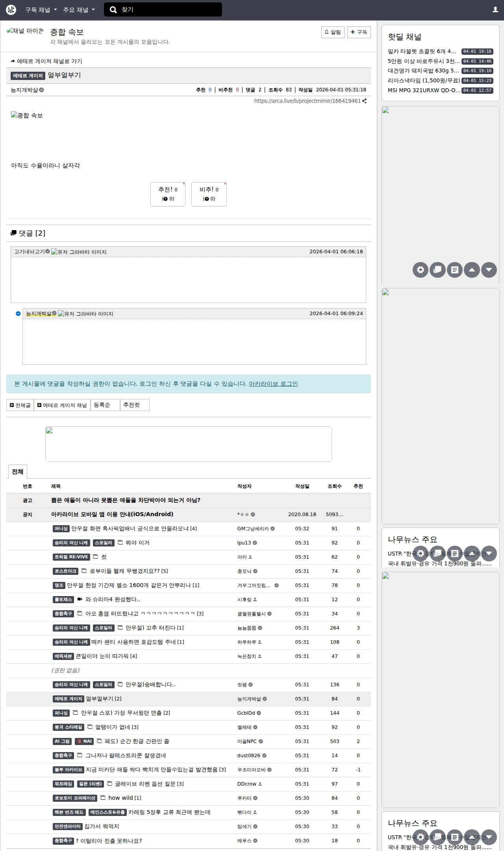Click the comment bubble icon by 댓글 [2]
The width and height of the screenshot is (504, 851).
14,233
